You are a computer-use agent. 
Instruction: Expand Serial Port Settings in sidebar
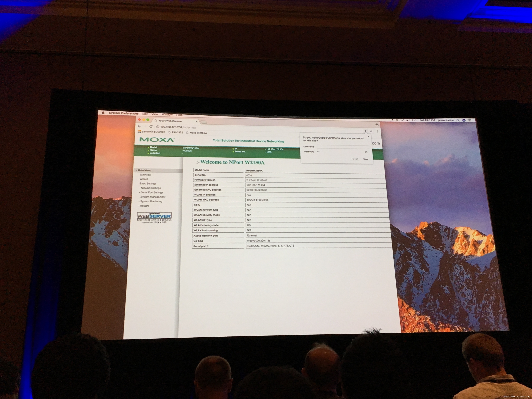[x=151, y=192]
